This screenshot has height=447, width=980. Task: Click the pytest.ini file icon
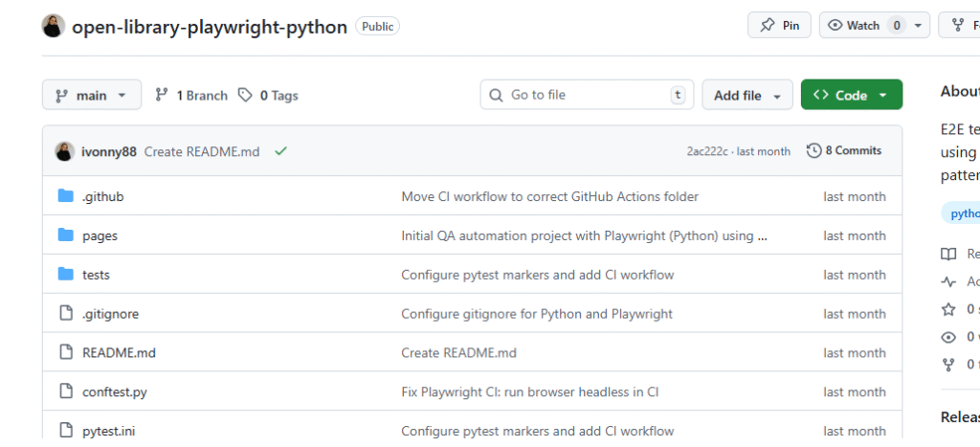(x=66, y=431)
